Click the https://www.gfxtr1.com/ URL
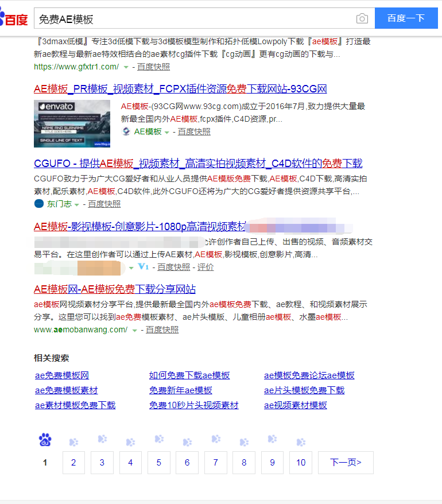Image resolution: width=442 pixels, height=504 pixels. pos(76,67)
